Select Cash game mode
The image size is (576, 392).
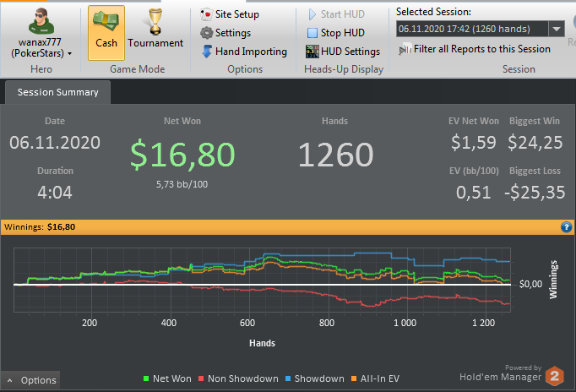[x=106, y=33]
